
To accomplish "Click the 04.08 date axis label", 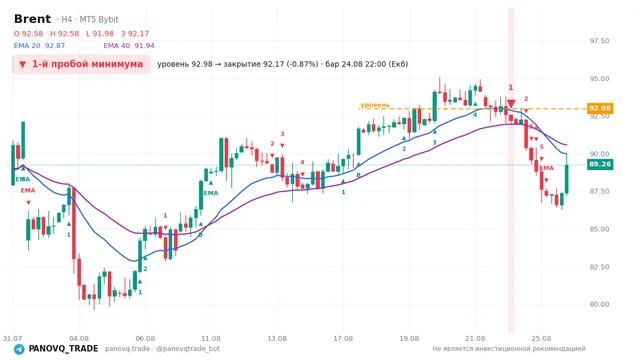I will (79, 338).
